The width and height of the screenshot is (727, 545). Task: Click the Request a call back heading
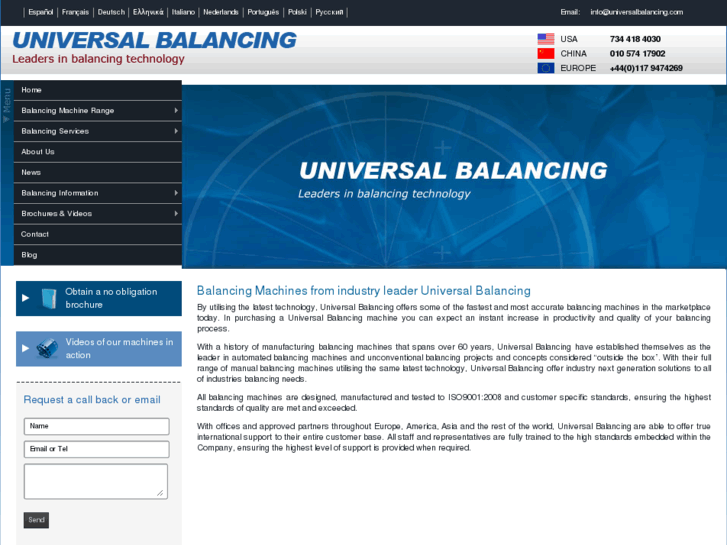(x=92, y=400)
